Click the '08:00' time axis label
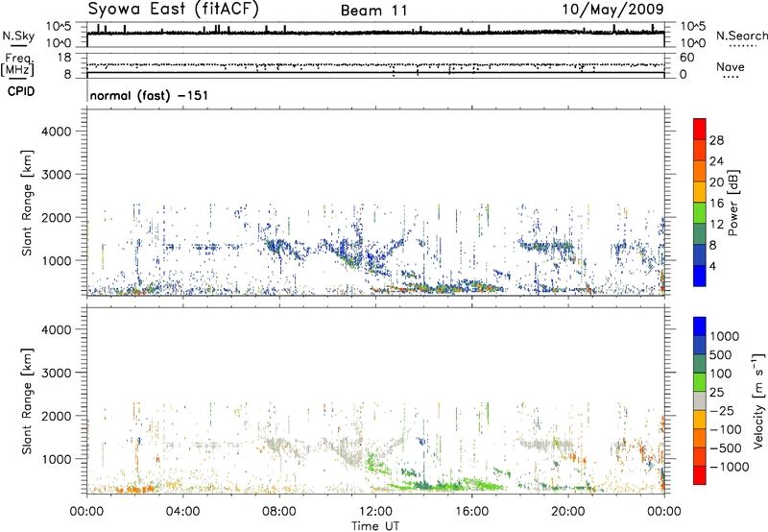 coord(279,512)
